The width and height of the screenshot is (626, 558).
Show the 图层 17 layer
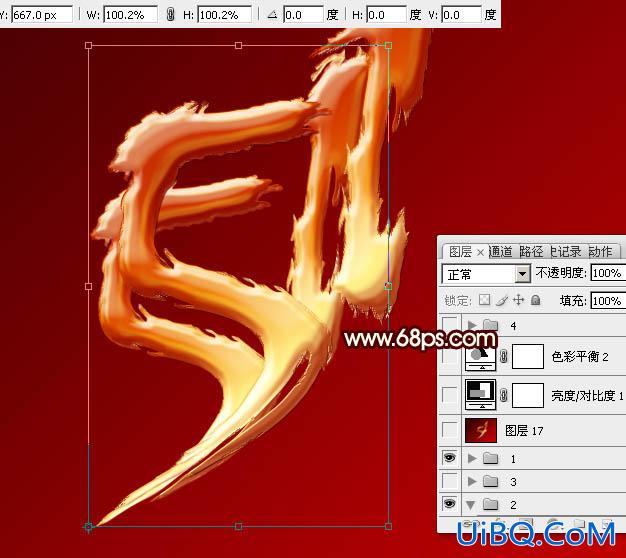(450, 430)
